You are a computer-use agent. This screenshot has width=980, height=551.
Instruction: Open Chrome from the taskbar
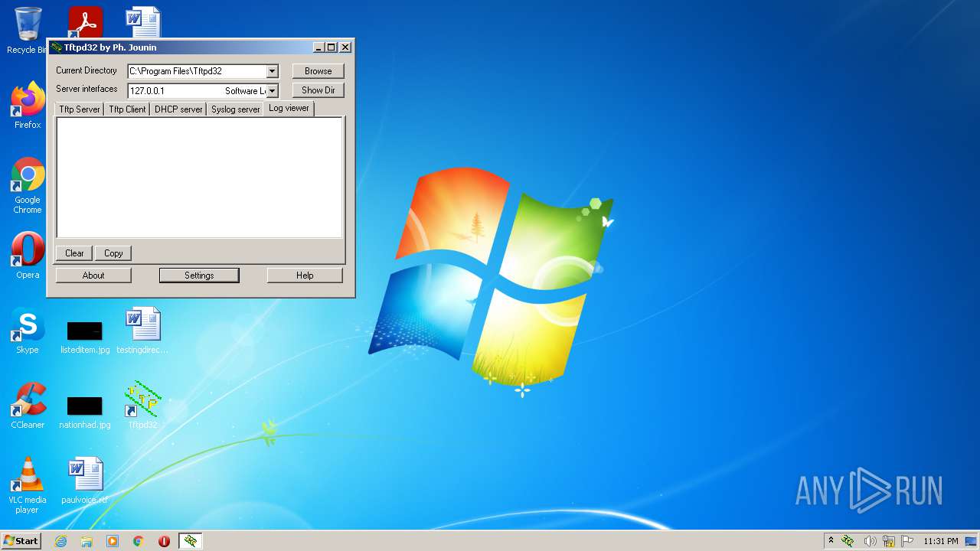(x=139, y=541)
